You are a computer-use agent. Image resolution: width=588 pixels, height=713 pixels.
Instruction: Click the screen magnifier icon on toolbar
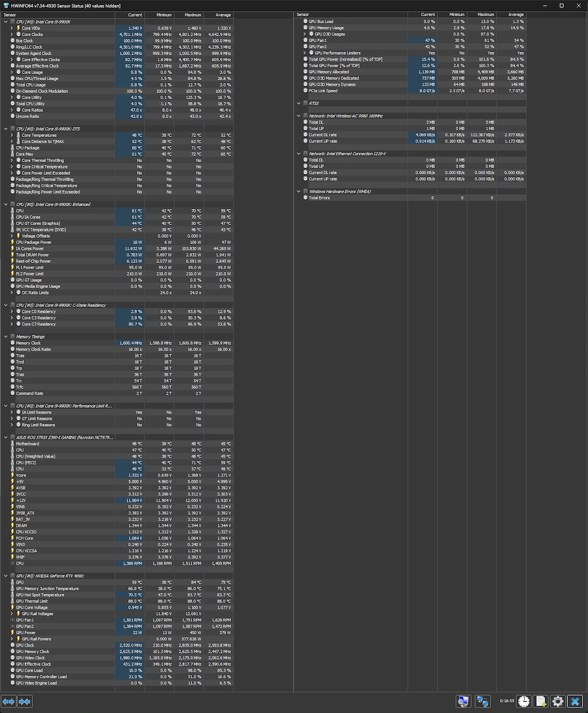463,701
